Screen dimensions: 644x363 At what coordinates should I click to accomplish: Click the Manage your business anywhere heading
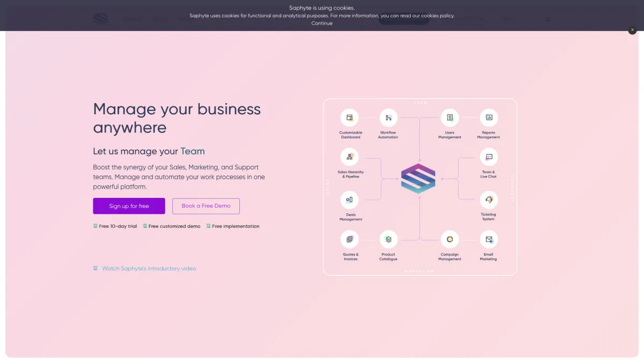click(177, 118)
